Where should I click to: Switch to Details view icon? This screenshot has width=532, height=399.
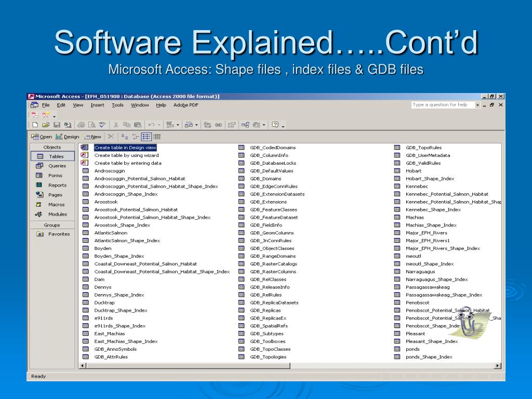click(x=157, y=137)
